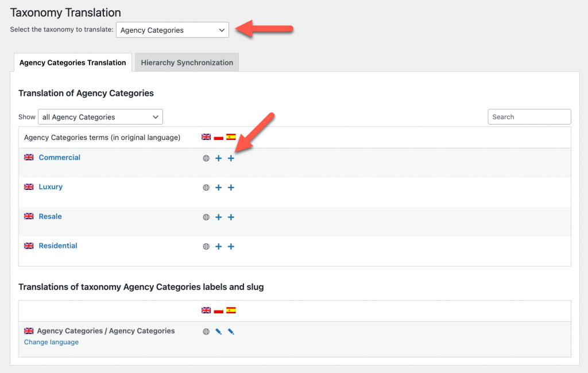
Task: Open Show all Agency Categories filter dropdown
Action: click(100, 117)
